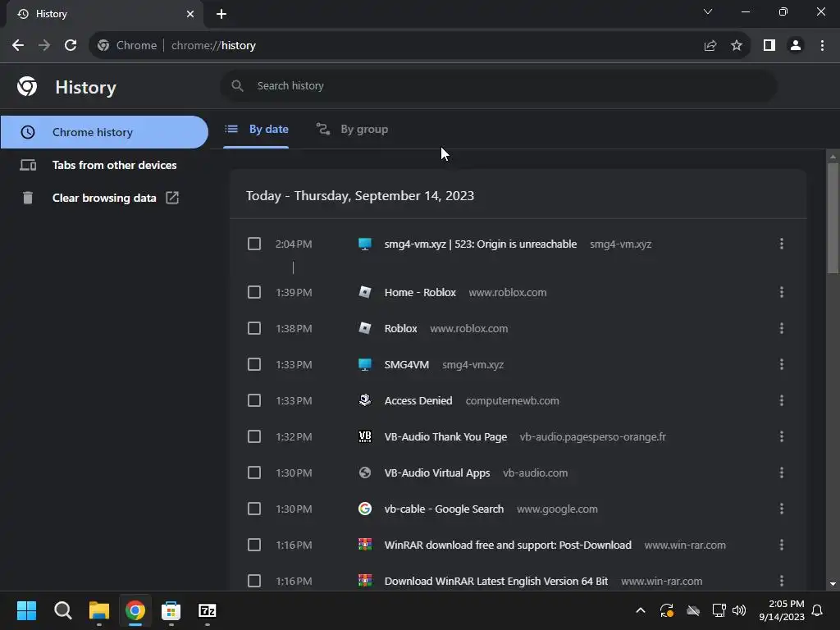Switch to the By date tab
The height and width of the screenshot is (630, 840).
click(x=257, y=129)
